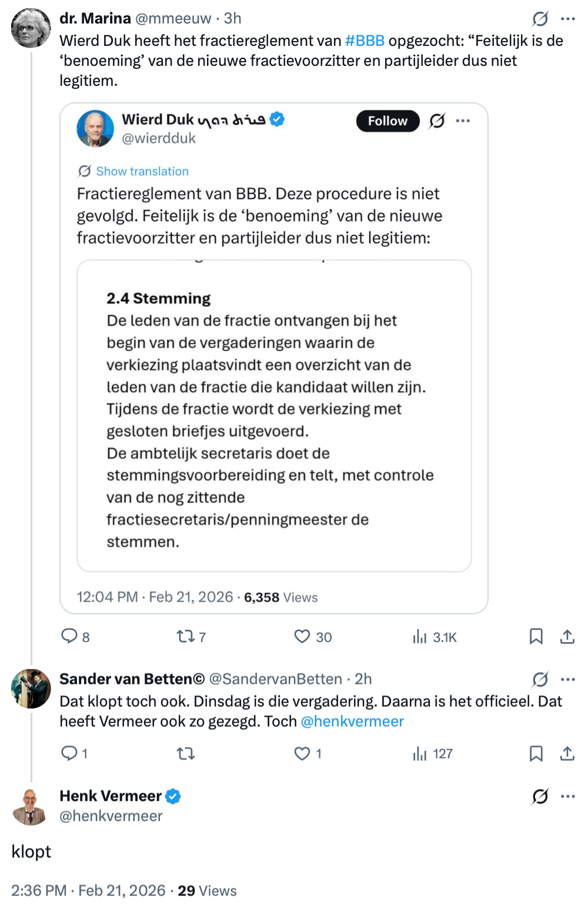Viewport: 588px width, 916px height.
Task: Open the #BBB hashtag
Action: (x=365, y=41)
